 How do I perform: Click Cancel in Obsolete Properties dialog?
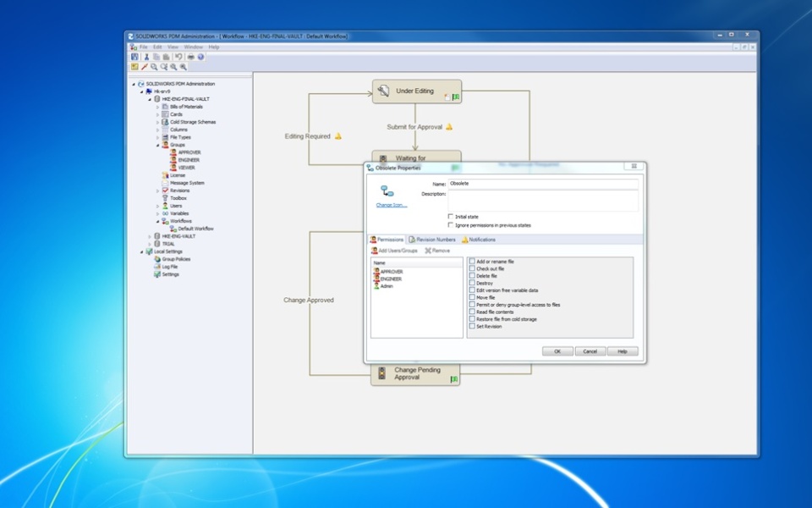click(x=590, y=351)
